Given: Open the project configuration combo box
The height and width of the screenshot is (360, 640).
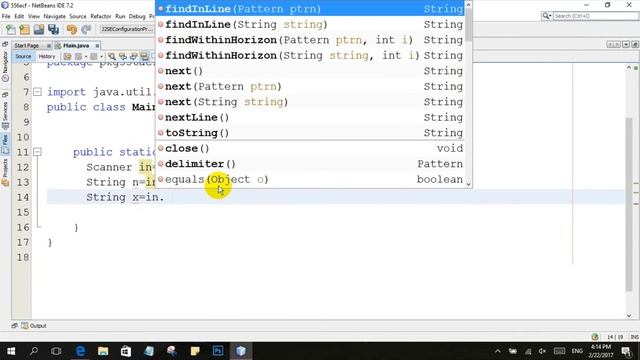Looking at the screenshot, I should [x=127, y=29].
